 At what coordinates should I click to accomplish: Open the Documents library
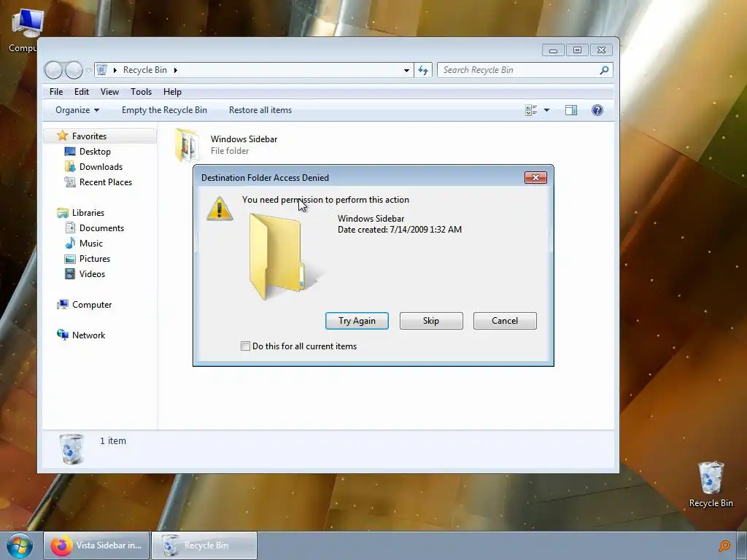pos(101,228)
